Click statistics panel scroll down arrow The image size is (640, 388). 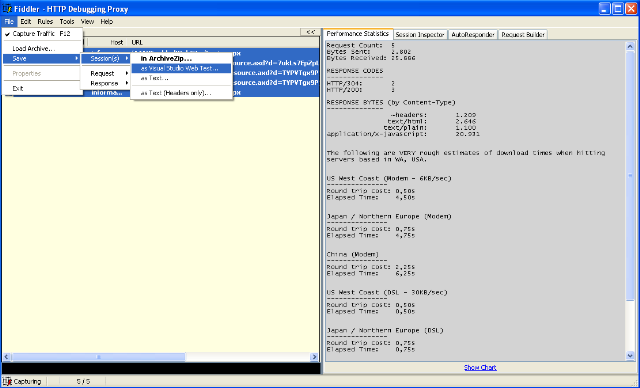pyautogui.click(x=630, y=356)
